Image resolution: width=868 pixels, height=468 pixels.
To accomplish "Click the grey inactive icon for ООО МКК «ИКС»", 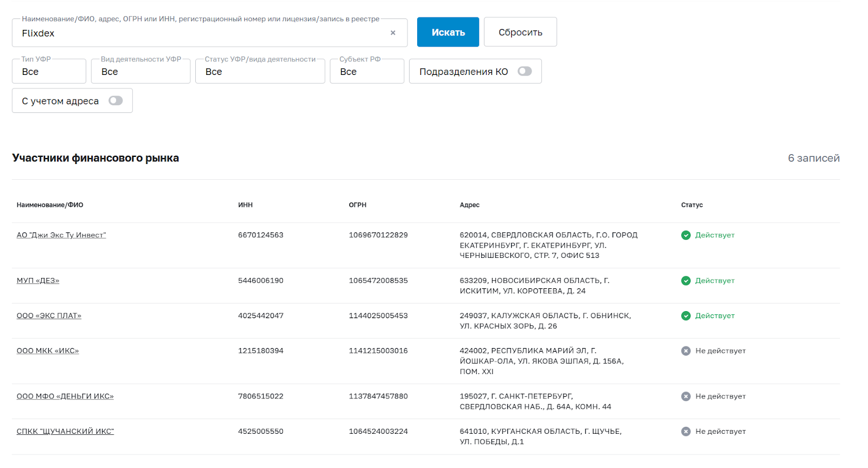I will click(686, 351).
